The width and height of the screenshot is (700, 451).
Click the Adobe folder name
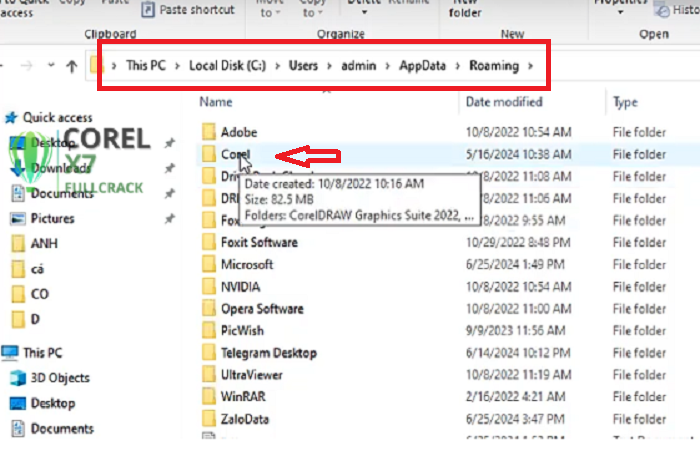[239, 132]
